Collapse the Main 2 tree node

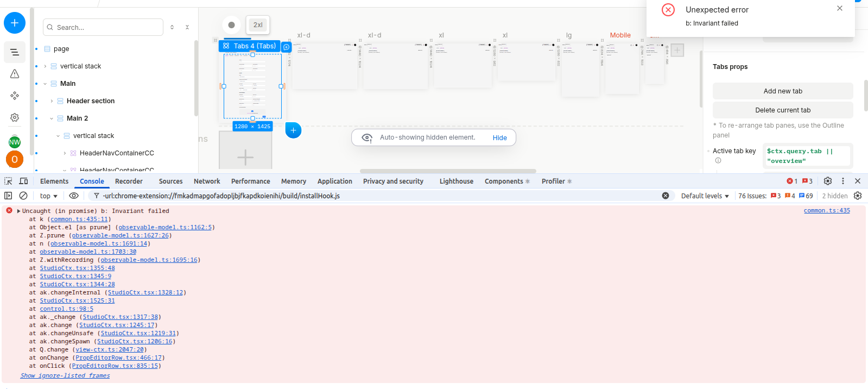52,118
